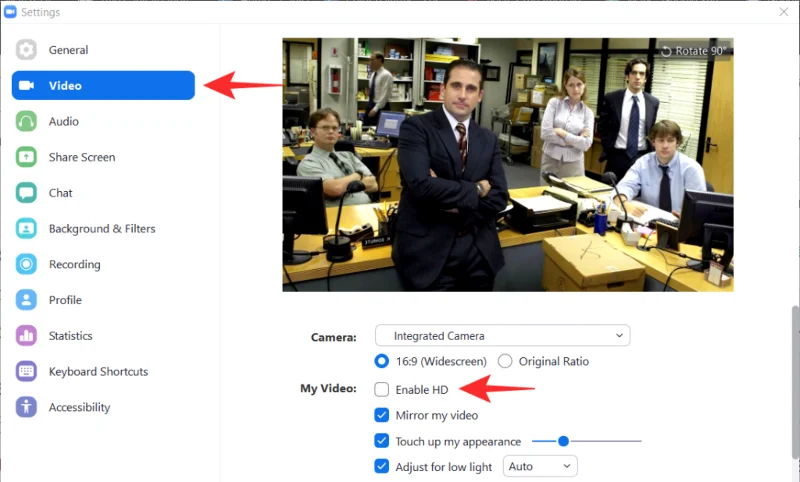800x482 pixels.
Task: Expand the low light Auto dropdown
Action: 540,466
